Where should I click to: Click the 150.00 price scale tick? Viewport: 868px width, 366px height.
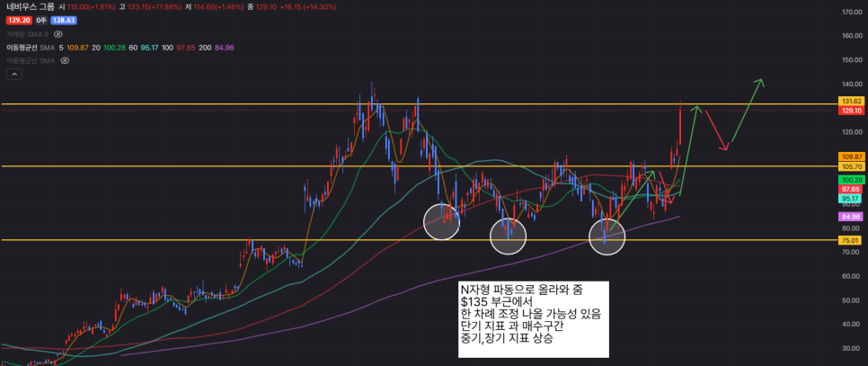[853, 59]
